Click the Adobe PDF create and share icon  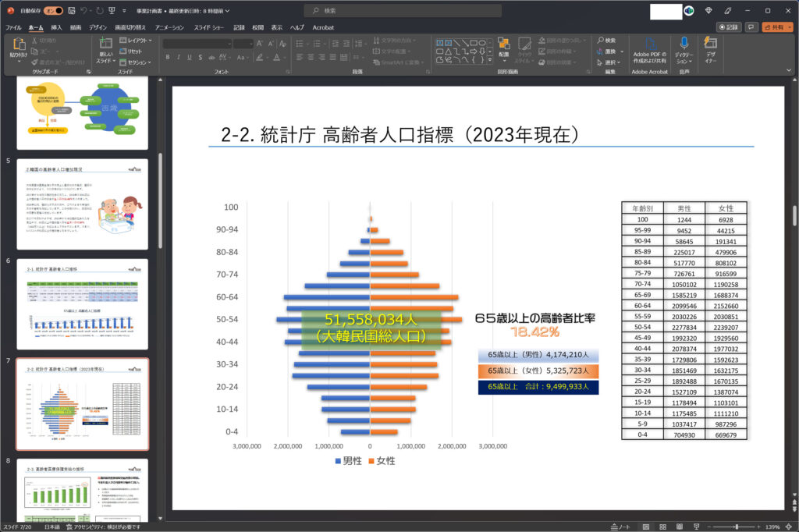649,44
